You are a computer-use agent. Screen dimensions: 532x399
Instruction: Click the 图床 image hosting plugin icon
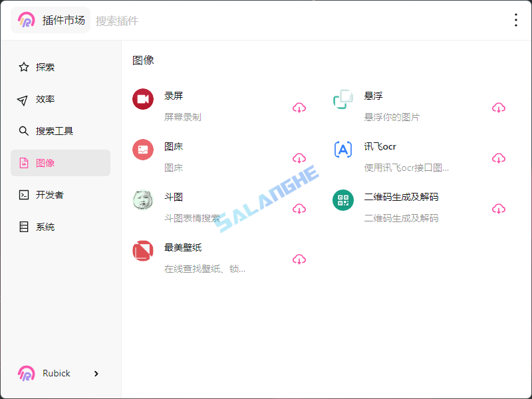click(143, 149)
